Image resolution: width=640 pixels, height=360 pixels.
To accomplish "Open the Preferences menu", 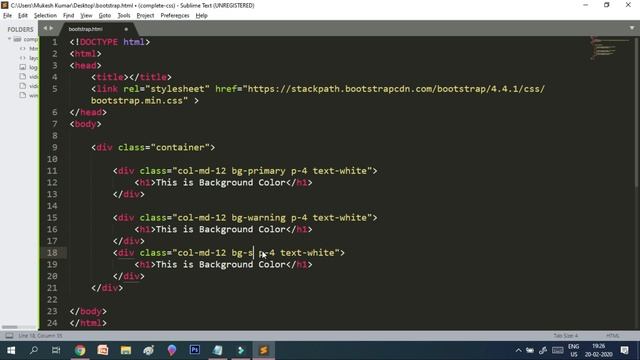I will (x=175, y=16).
